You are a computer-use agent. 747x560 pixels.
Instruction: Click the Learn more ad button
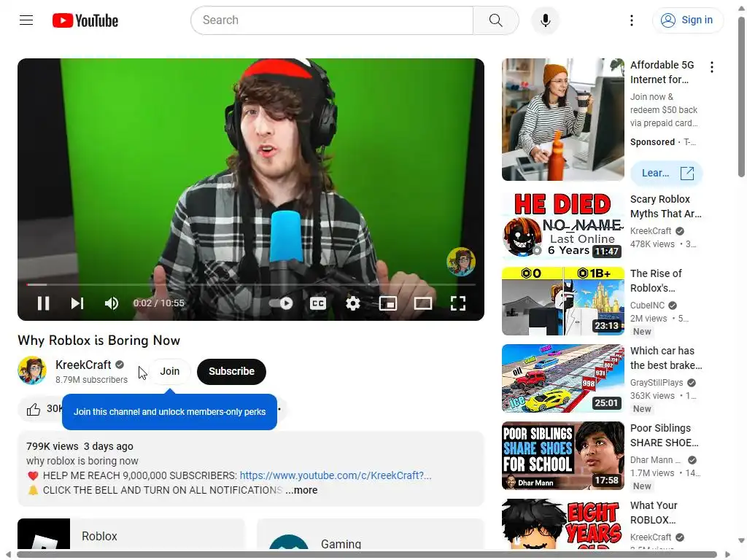[x=667, y=174]
